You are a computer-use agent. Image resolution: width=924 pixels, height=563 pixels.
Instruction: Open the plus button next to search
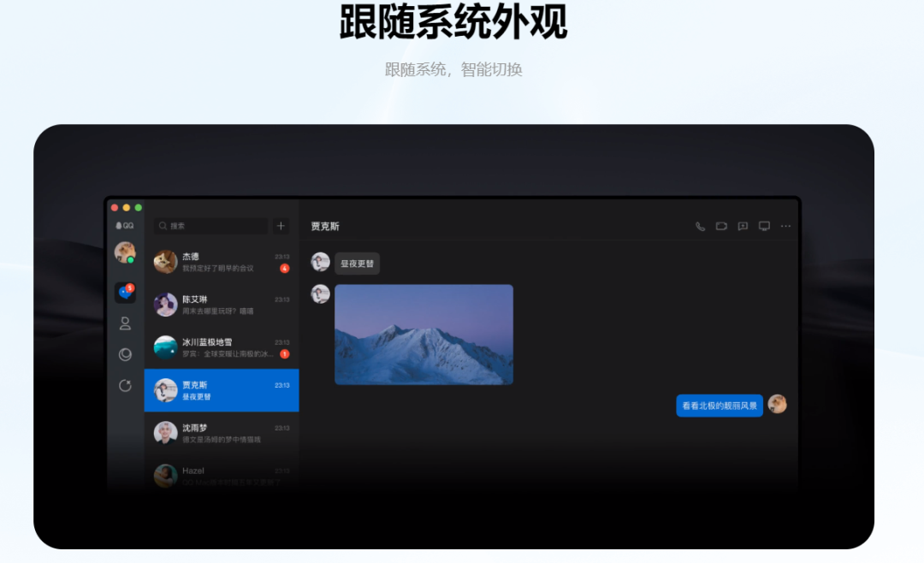(x=281, y=225)
